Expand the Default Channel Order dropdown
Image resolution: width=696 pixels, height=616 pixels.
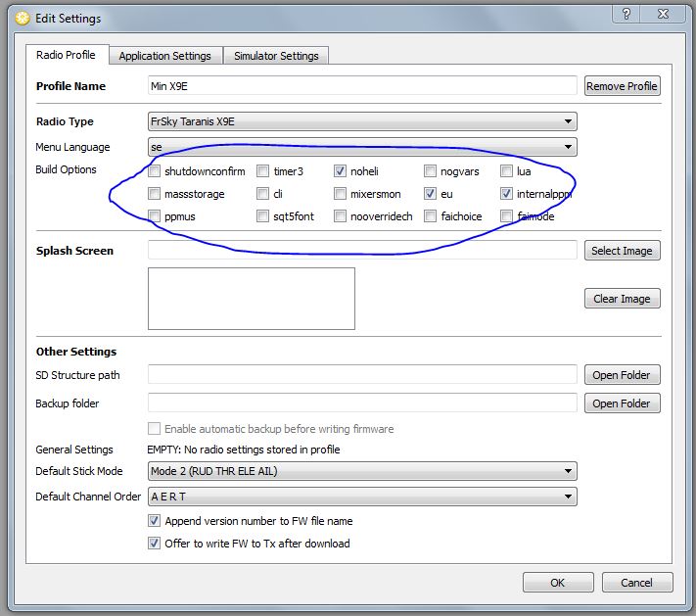pyautogui.click(x=361, y=497)
